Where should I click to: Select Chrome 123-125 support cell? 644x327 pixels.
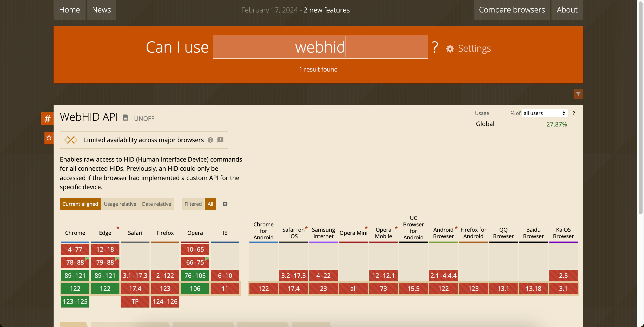pyautogui.click(x=75, y=302)
